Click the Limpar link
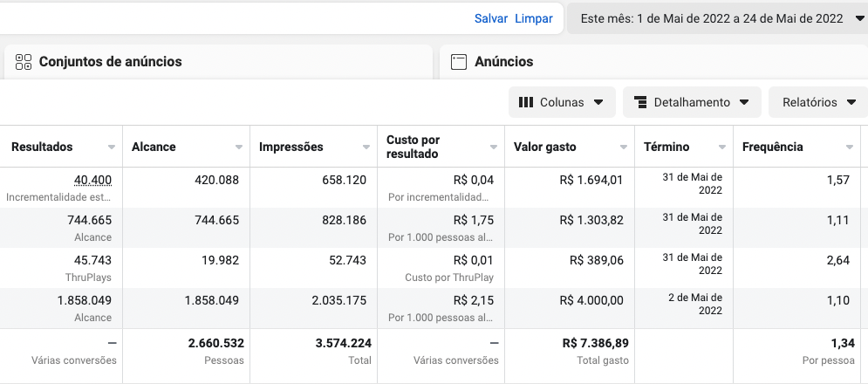The width and height of the screenshot is (868, 384). click(x=534, y=19)
